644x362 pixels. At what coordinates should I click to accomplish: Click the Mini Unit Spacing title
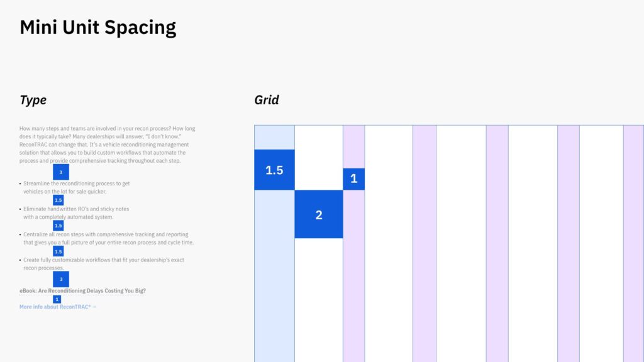(x=97, y=28)
